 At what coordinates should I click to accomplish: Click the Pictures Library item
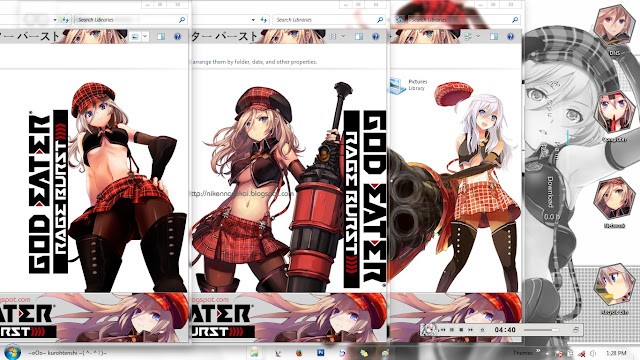pyautogui.click(x=408, y=85)
